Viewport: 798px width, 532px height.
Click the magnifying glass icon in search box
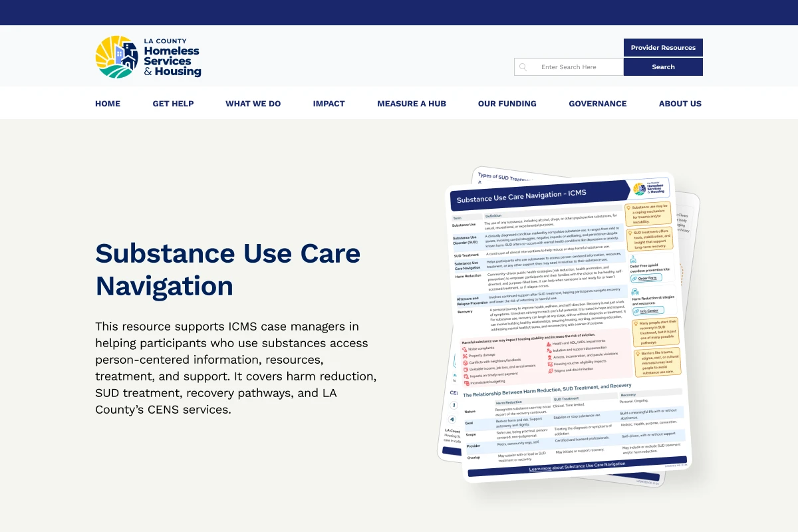click(x=523, y=67)
